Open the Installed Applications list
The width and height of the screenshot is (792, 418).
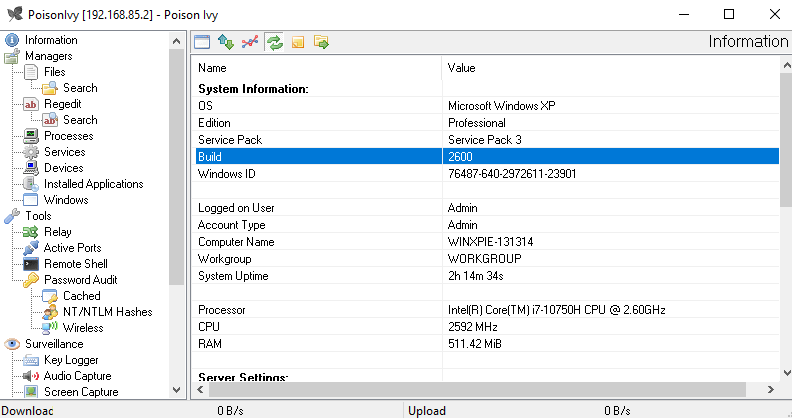tap(93, 184)
